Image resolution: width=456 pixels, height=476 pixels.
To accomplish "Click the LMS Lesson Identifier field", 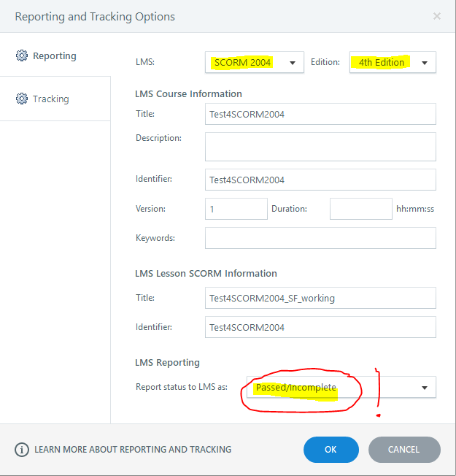I will [x=320, y=327].
